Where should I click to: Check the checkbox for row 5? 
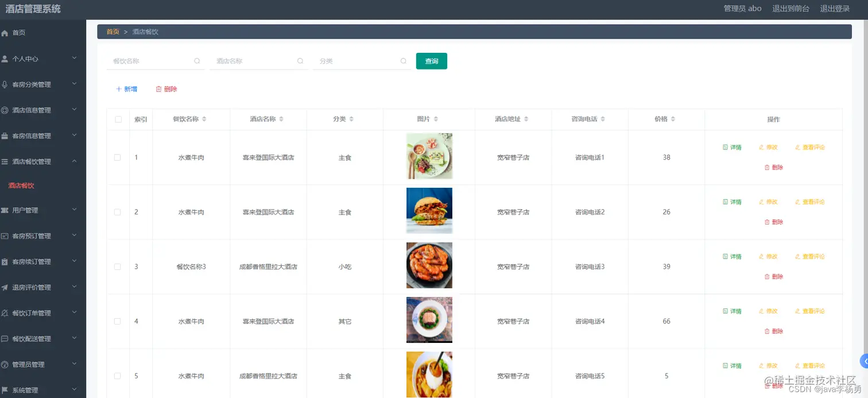(x=118, y=376)
